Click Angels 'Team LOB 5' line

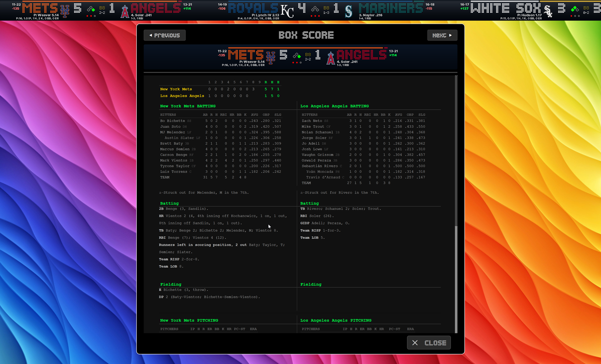pyautogui.click(x=312, y=238)
